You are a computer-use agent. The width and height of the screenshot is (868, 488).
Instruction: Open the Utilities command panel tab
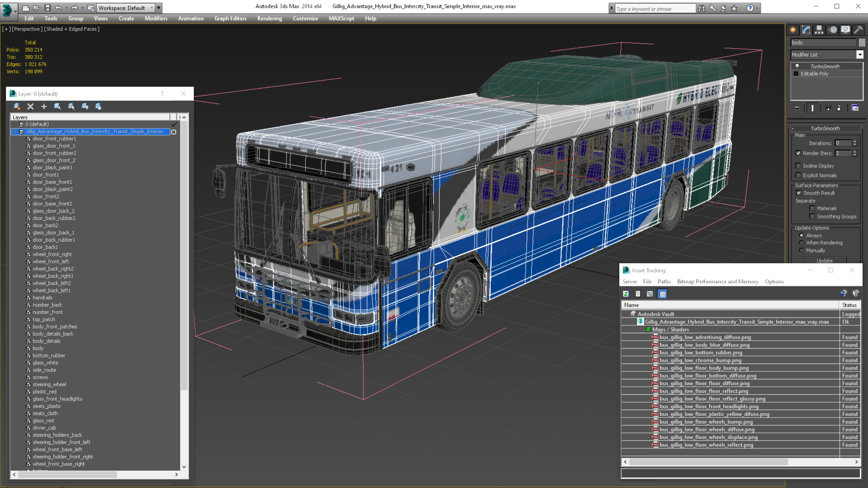859,30
